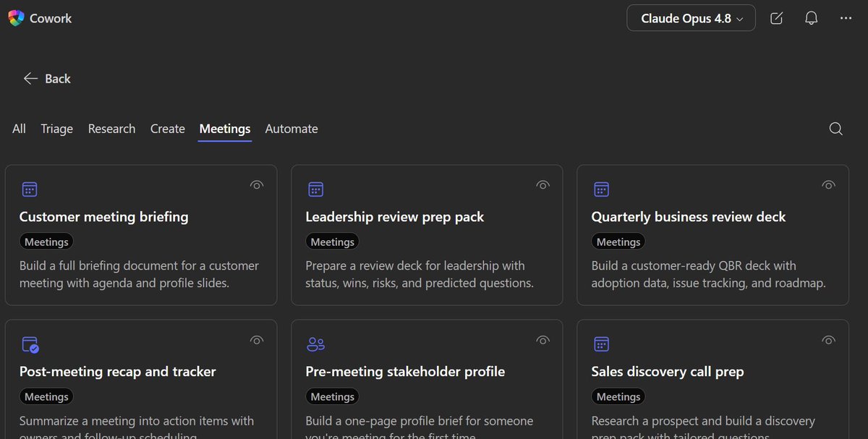Click description 'Summarize a meeting into action items'

(x=137, y=427)
